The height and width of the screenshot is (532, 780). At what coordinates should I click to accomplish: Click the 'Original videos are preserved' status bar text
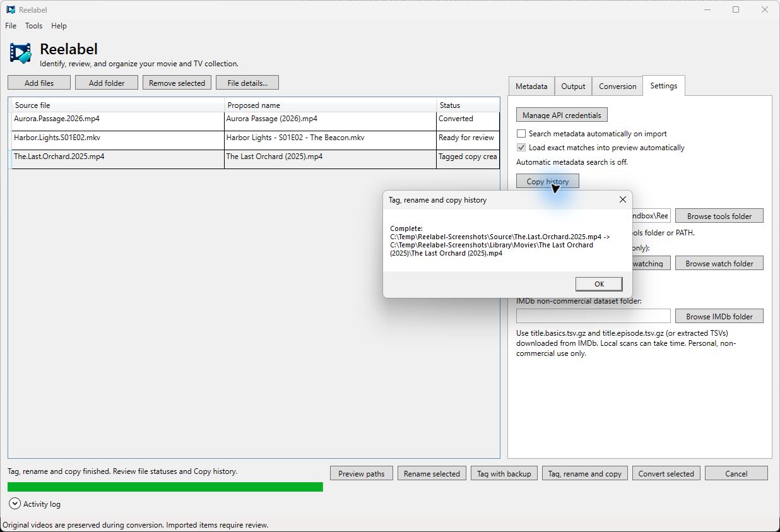coord(136,524)
